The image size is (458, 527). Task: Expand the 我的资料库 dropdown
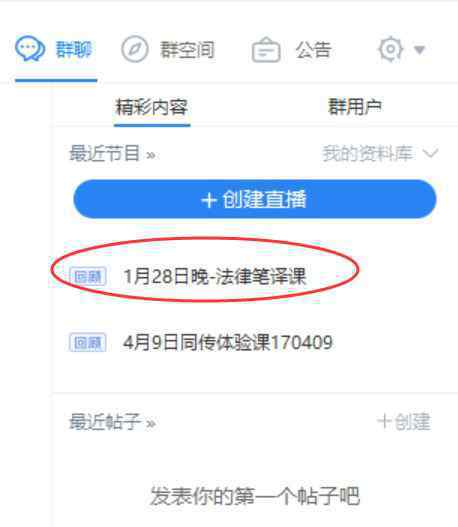coord(380,154)
